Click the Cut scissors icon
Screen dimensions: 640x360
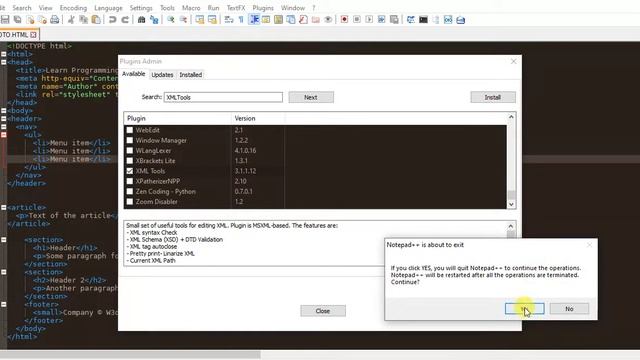click(x=71, y=20)
